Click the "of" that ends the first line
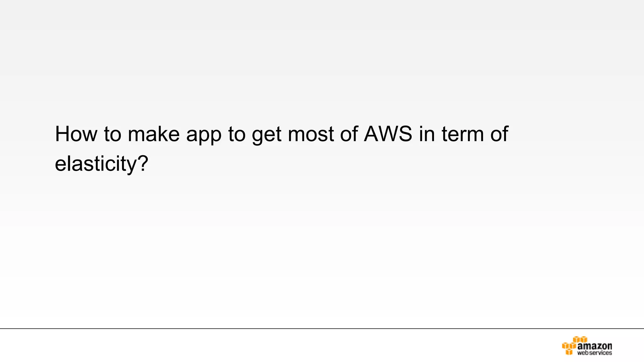Screen dimensions: 644x362 pyautogui.click(x=499, y=134)
